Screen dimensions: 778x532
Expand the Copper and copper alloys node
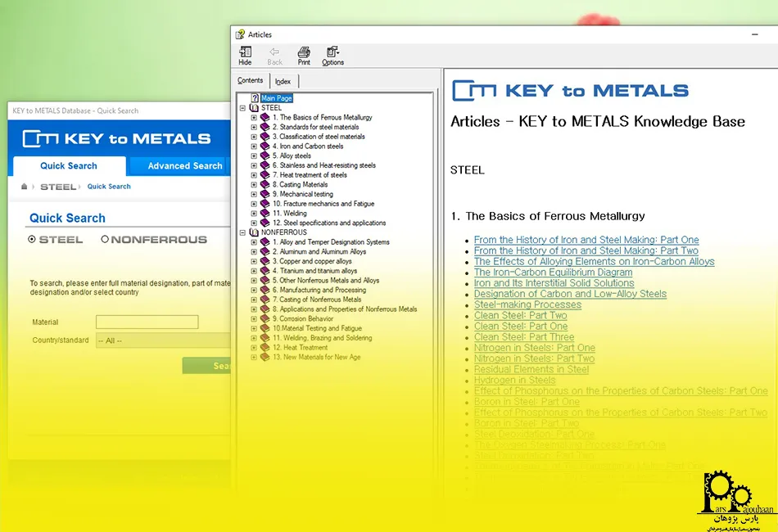click(254, 261)
